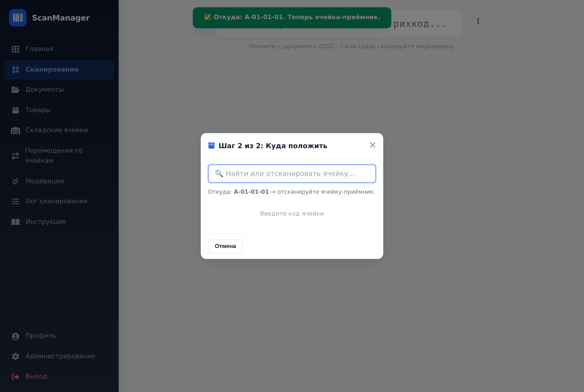The width and height of the screenshot is (584, 392).
Task: Click the Шаг 2 из 2: Куда положить heading
Action: 273,146
